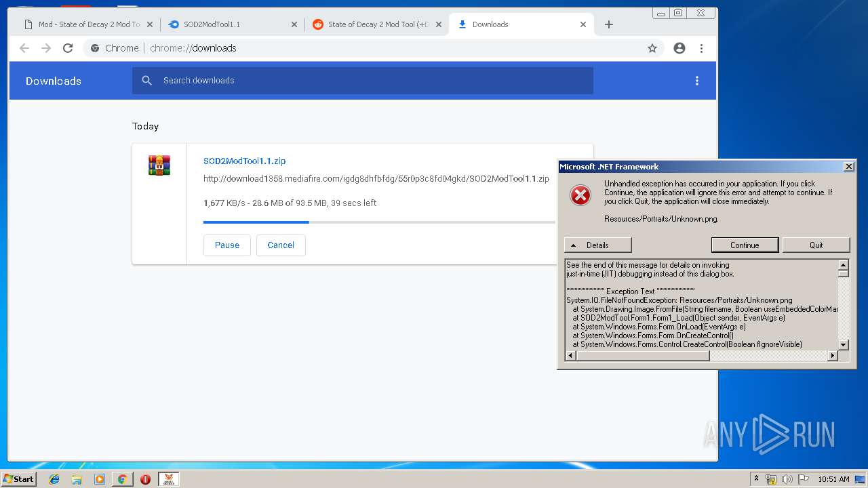The width and height of the screenshot is (868, 488).
Task: Click the horizontal scrollbar right arrow in details
Action: (833, 356)
